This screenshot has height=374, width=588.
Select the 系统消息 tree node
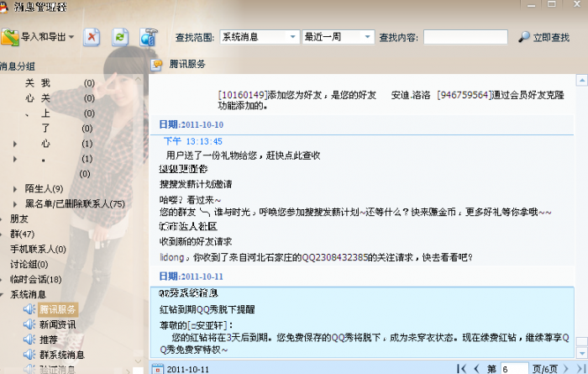pyautogui.click(x=28, y=294)
